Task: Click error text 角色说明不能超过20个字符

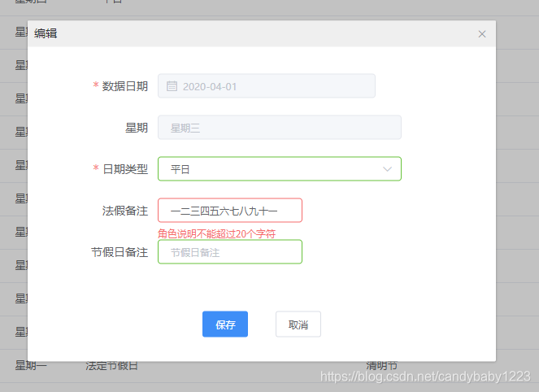Action: (x=216, y=234)
